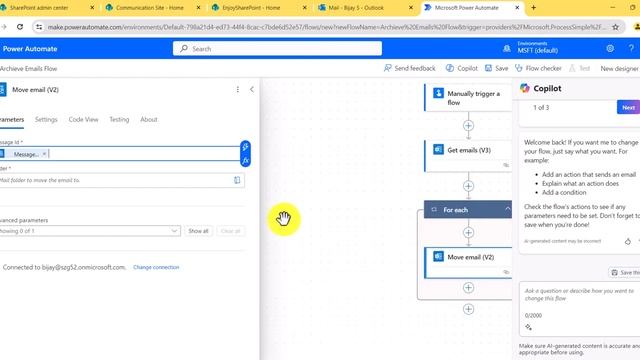The width and height of the screenshot is (640, 360).
Task: Click the Environments icon in header
Action: [507, 49]
